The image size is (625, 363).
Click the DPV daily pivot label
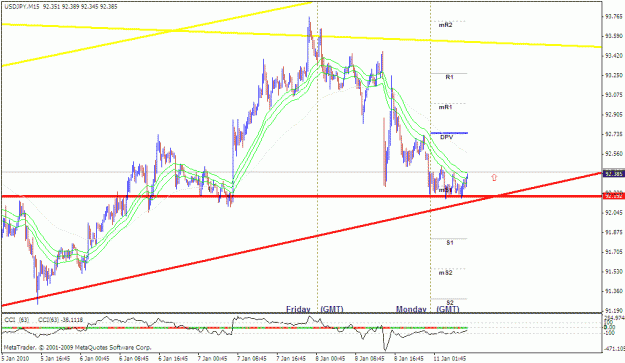click(x=447, y=137)
